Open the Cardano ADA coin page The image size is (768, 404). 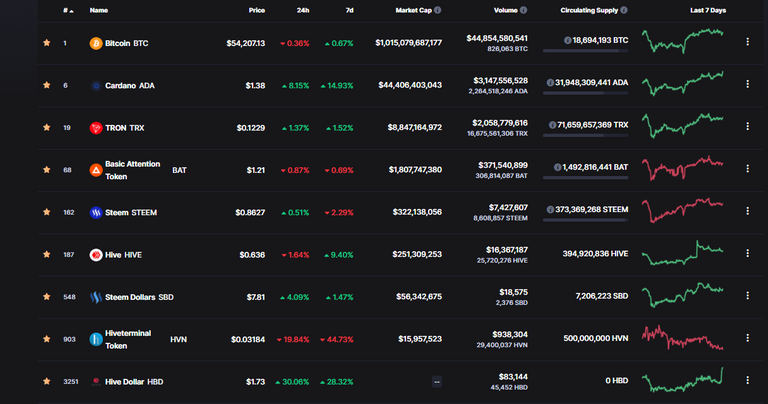[x=130, y=86]
